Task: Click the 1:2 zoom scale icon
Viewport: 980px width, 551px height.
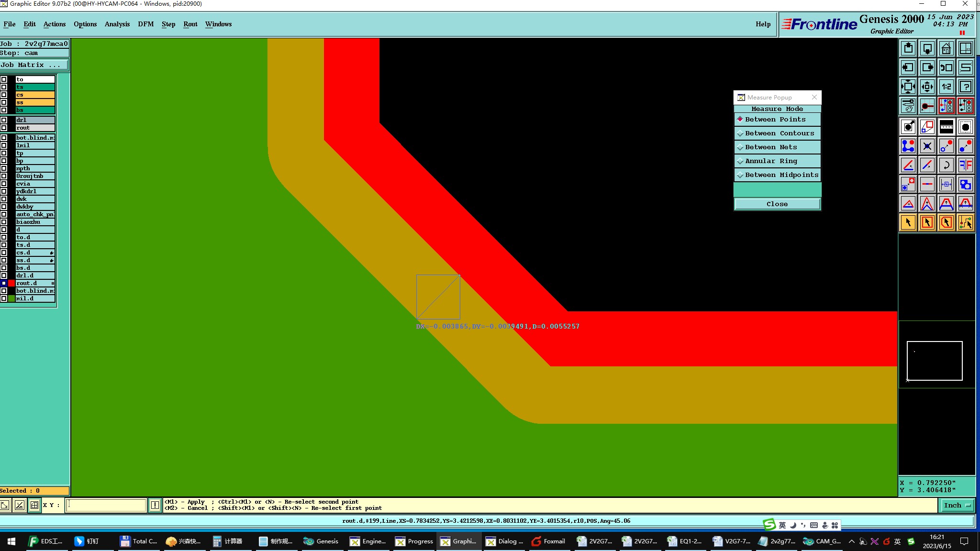Action: pyautogui.click(x=946, y=87)
